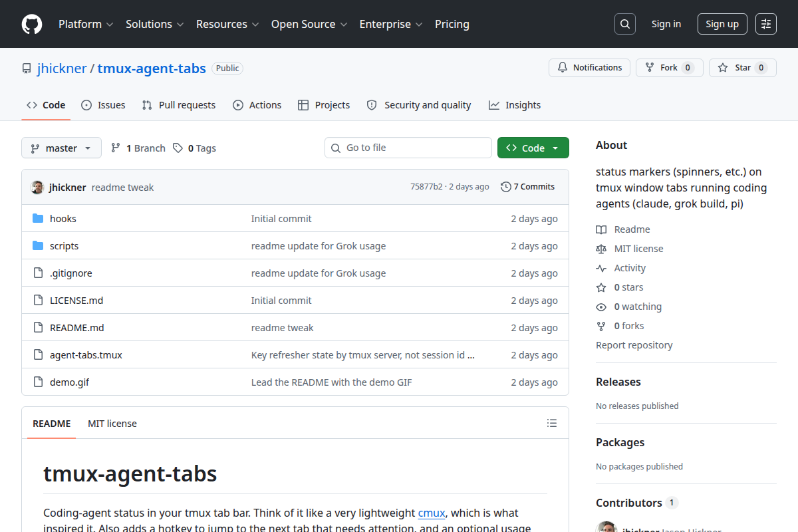The image size is (798, 532).
Task: Open the Packages heading link
Action: pyautogui.click(x=620, y=442)
